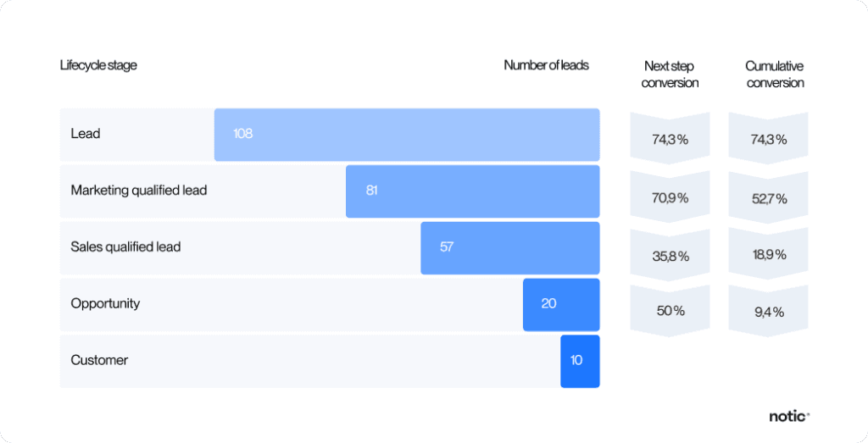
Task: Select the Lead bar showing 108
Action: point(407,134)
